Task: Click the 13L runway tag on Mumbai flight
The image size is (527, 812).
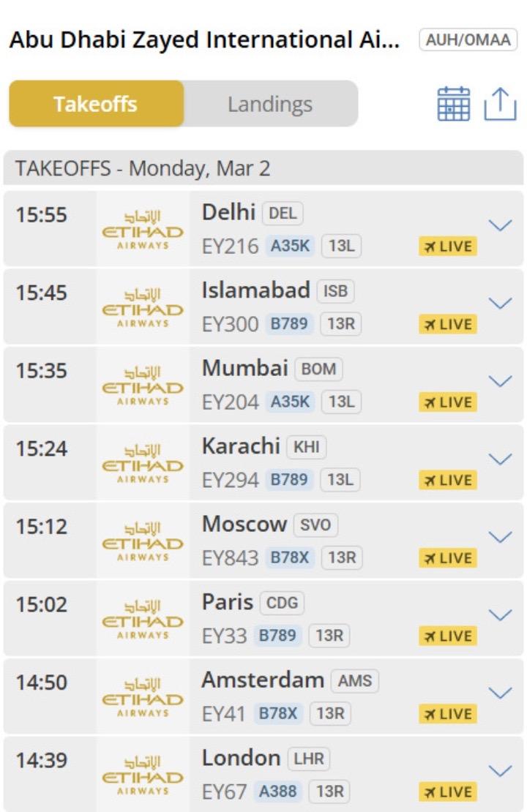Action: [341, 402]
